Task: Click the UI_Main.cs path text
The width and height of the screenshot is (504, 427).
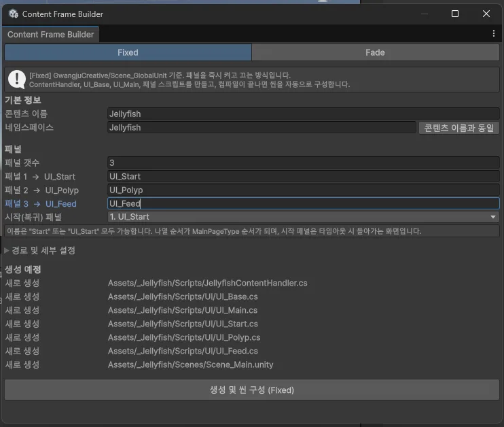Action: [x=183, y=310]
